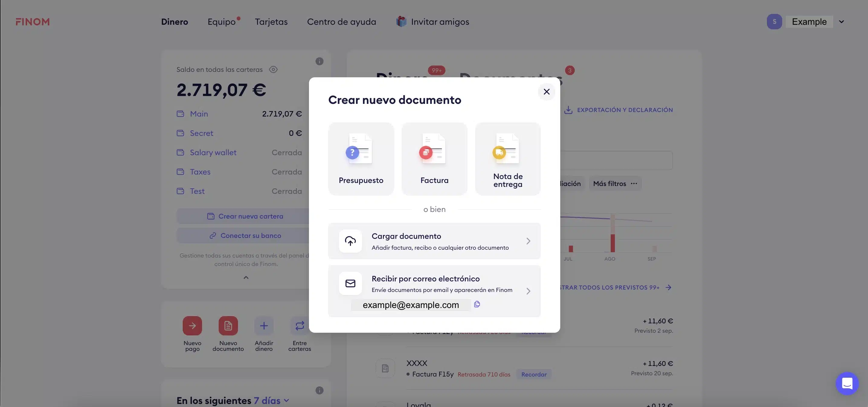Click the Secret wallet icon
Image resolution: width=868 pixels, height=407 pixels.
click(180, 133)
